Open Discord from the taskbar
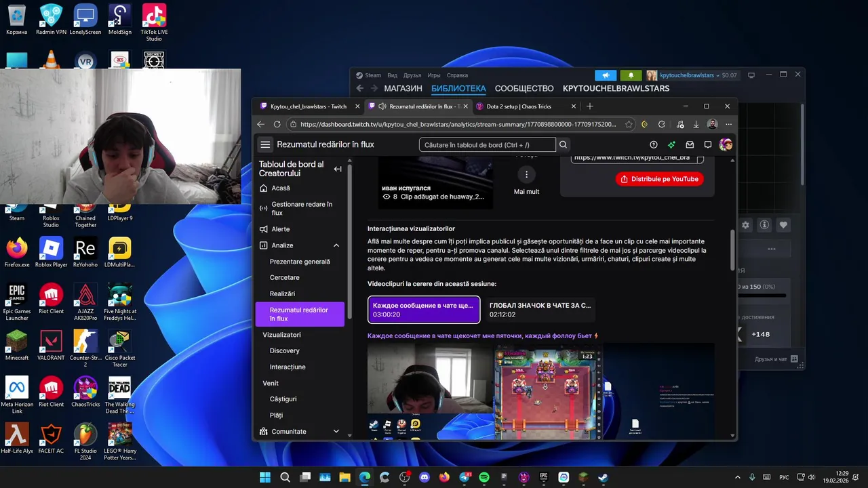 coord(425,477)
